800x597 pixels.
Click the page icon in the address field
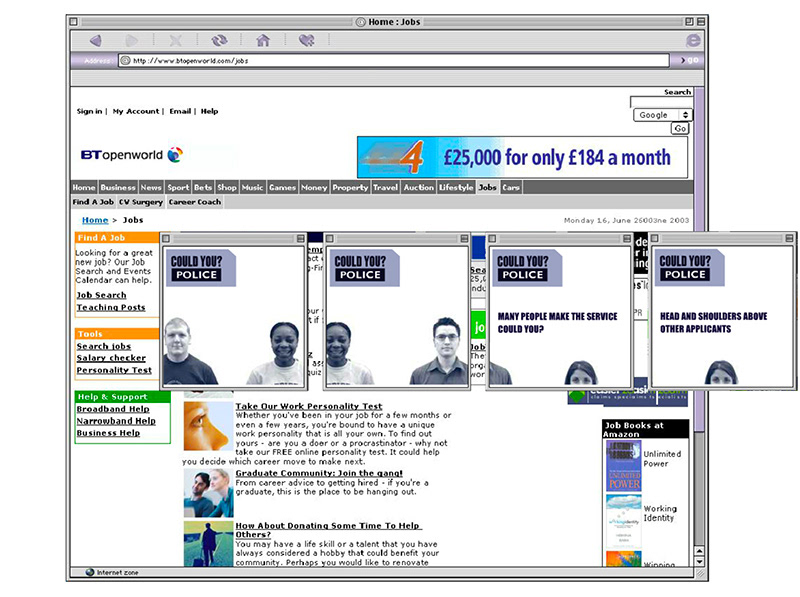[x=126, y=60]
